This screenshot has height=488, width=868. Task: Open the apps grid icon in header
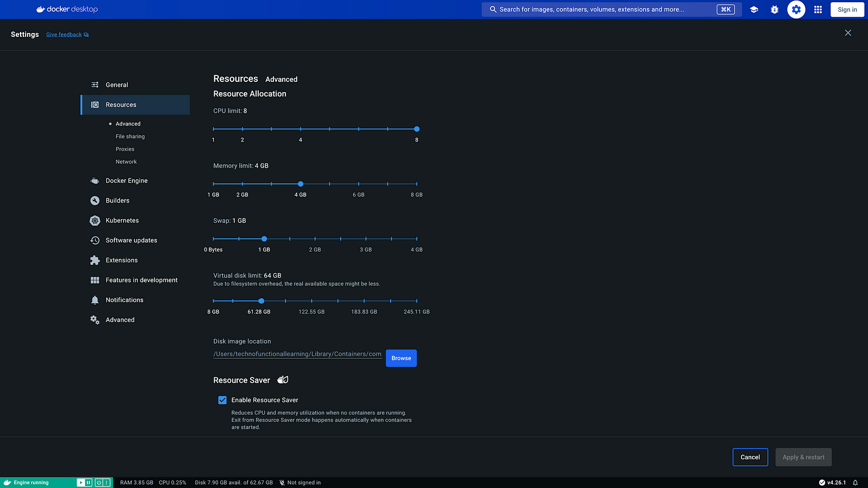(x=818, y=9)
